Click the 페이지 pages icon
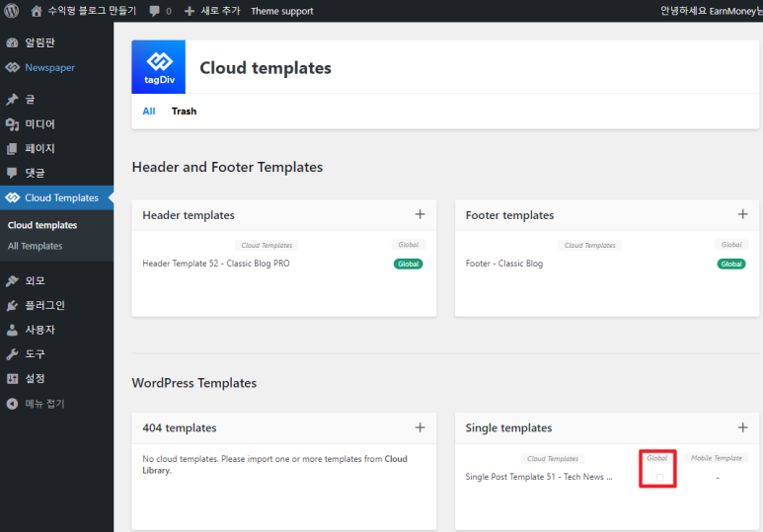Screen dimensions: 763x532 [12, 148]
